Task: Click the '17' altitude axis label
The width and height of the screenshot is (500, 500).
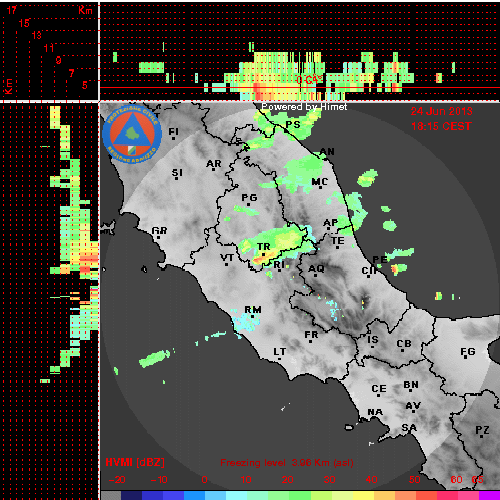Action: [12, 10]
